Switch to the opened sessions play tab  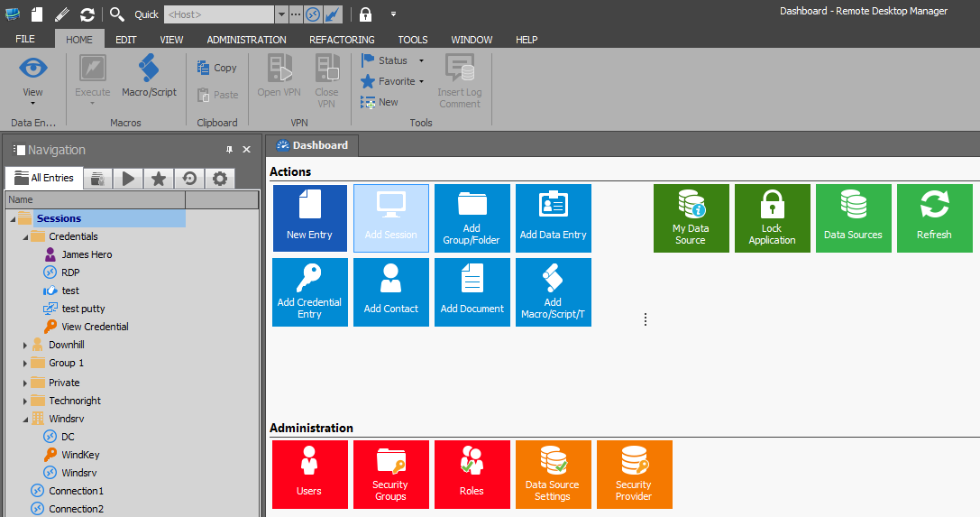pos(128,179)
